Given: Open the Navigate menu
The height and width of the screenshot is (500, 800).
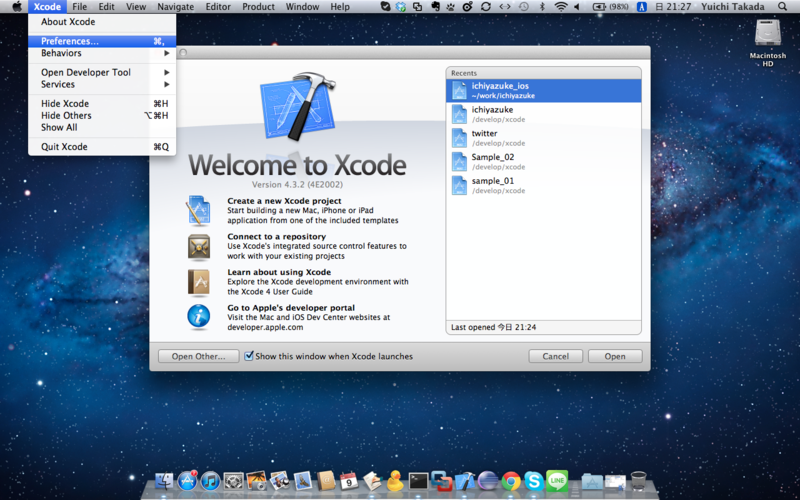Looking at the screenshot, I should (x=176, y=7).
